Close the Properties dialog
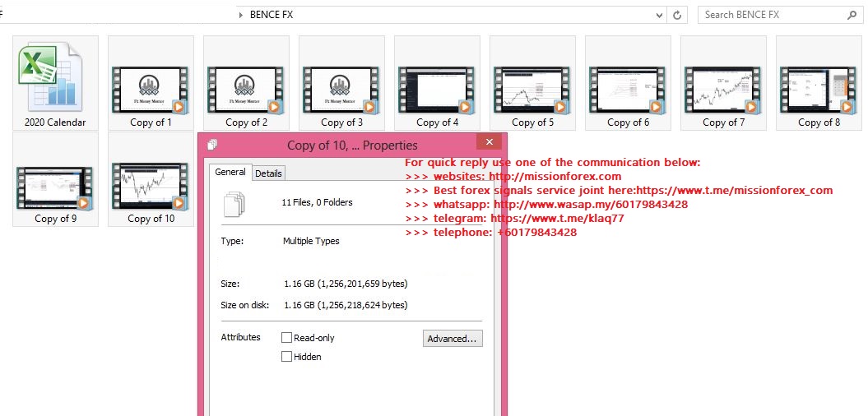 click(x=490, y=142)
